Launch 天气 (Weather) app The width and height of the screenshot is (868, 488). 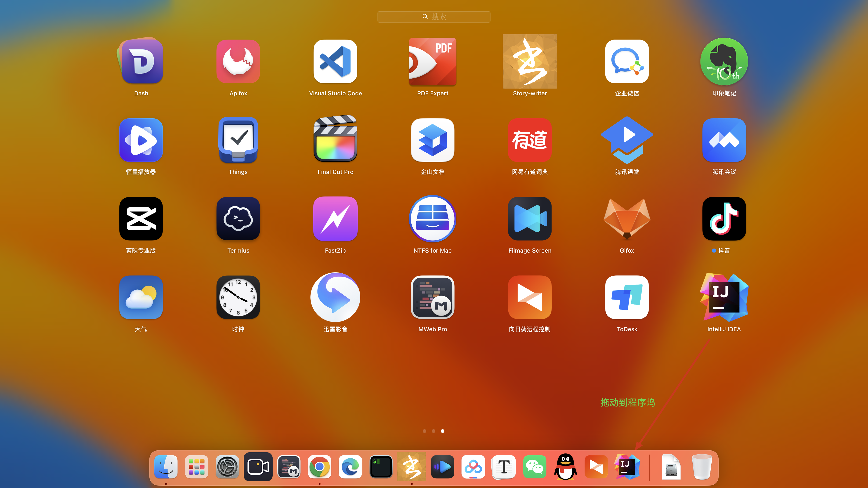(141, 297)
